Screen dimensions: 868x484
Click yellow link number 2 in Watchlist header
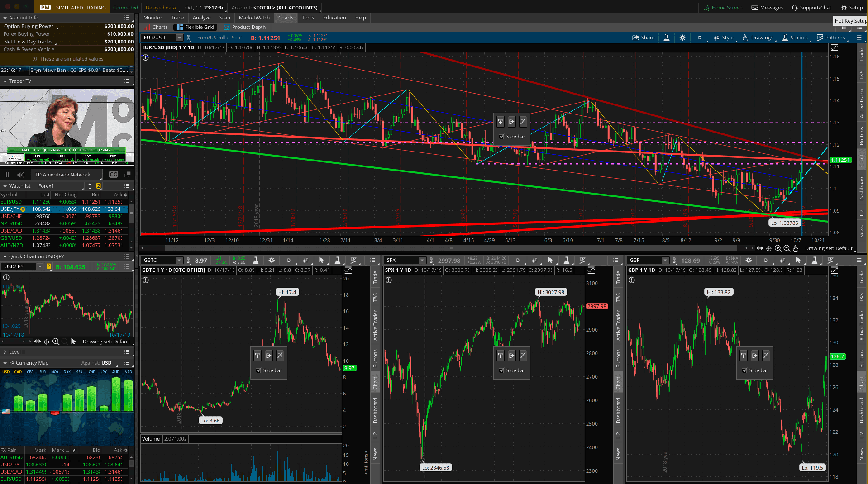[x=98, y=186]
